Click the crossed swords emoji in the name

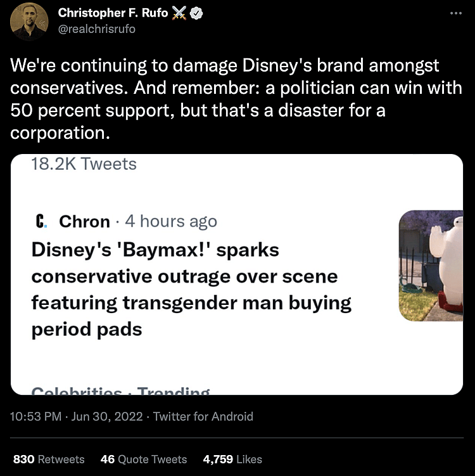coord(180,13)
